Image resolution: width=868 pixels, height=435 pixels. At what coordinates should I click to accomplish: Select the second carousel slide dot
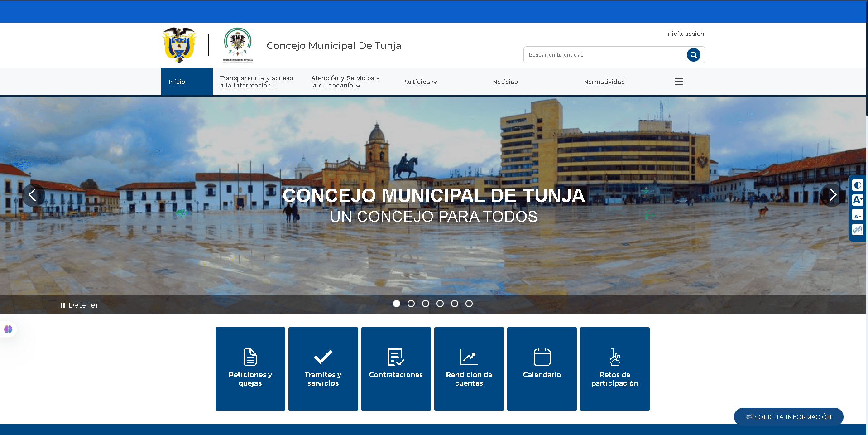click(411, 304)
